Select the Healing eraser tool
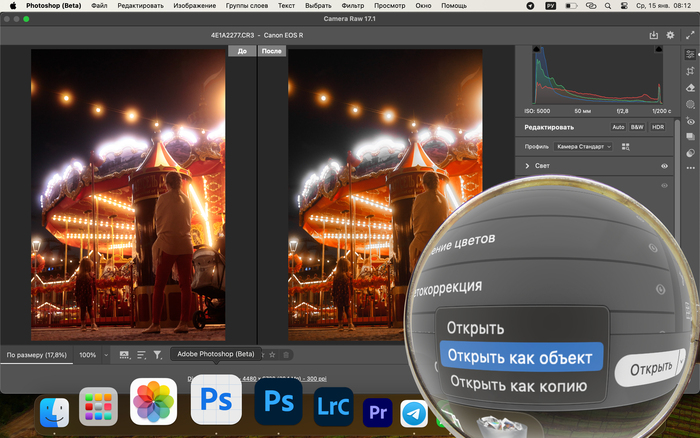This screenshot has height=438, width=700. click(690, 88)
